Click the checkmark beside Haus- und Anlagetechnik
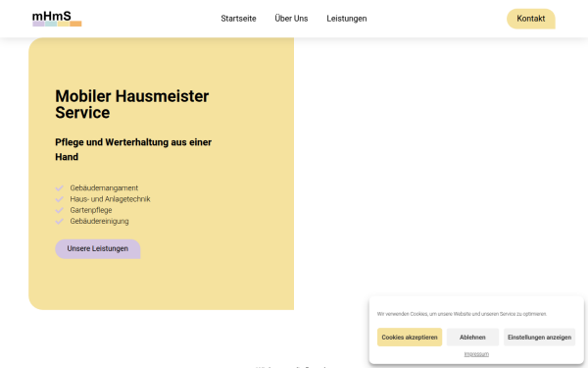This screenshot has height=368, width=588. 59,199
